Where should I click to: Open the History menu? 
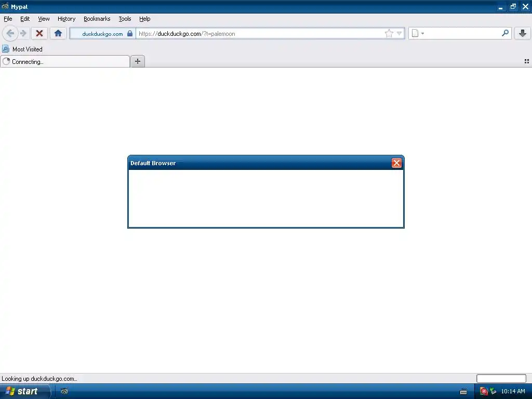pos(66,19)
